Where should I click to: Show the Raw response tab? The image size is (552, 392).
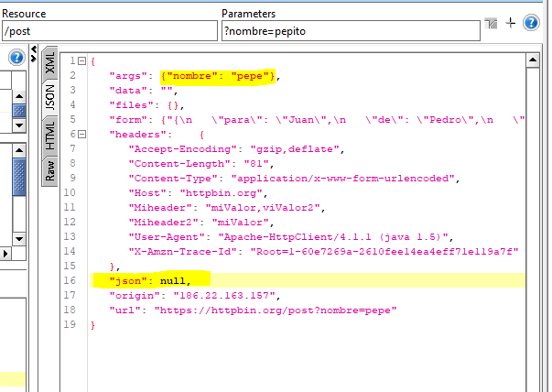50,167
